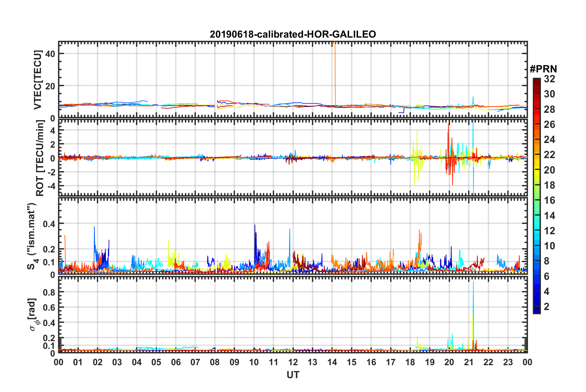The width and height of the screenshot is (586, 392).
Task: Click the orange VTEC spike near 14 UT
Action: click(x=335, y=74)
